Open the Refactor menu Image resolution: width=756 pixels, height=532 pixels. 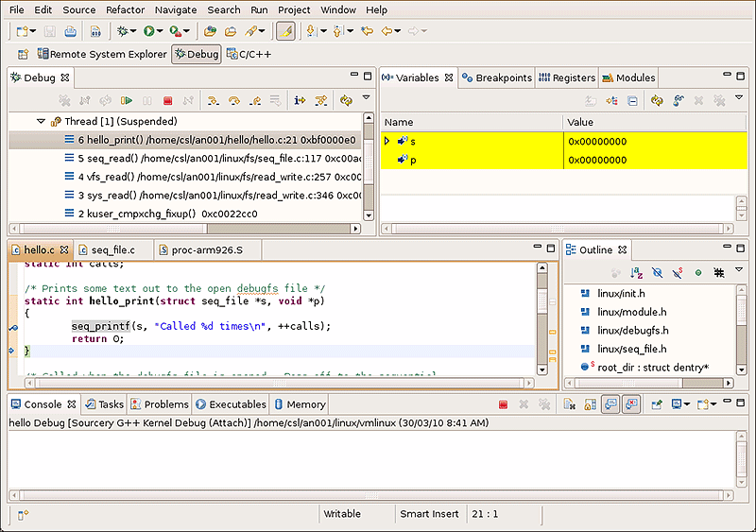[x=126, y=9]
